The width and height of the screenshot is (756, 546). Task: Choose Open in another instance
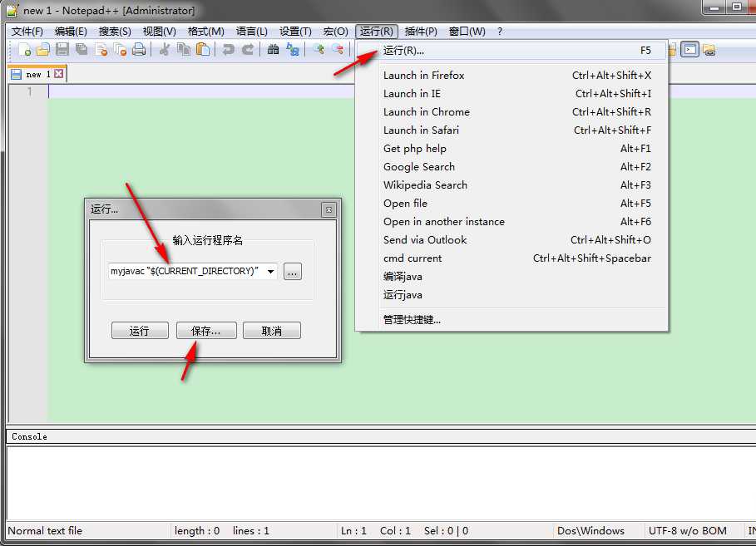point(512,222)
